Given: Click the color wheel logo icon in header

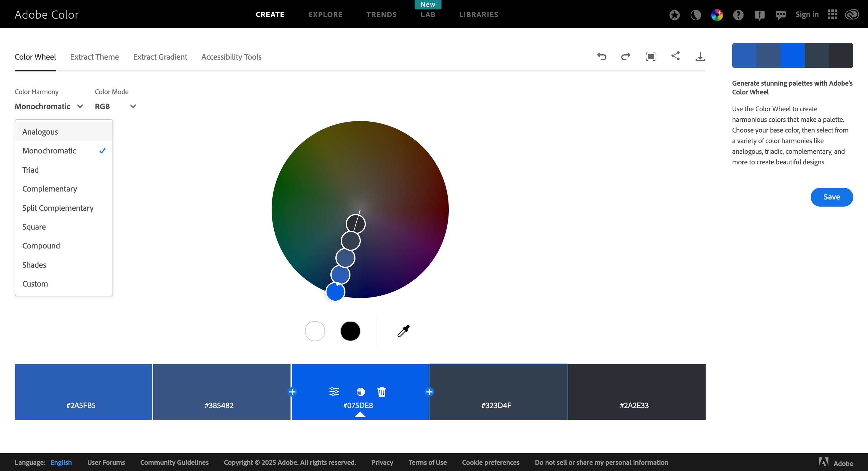Looking at the screenshot, I should point(717,15).
